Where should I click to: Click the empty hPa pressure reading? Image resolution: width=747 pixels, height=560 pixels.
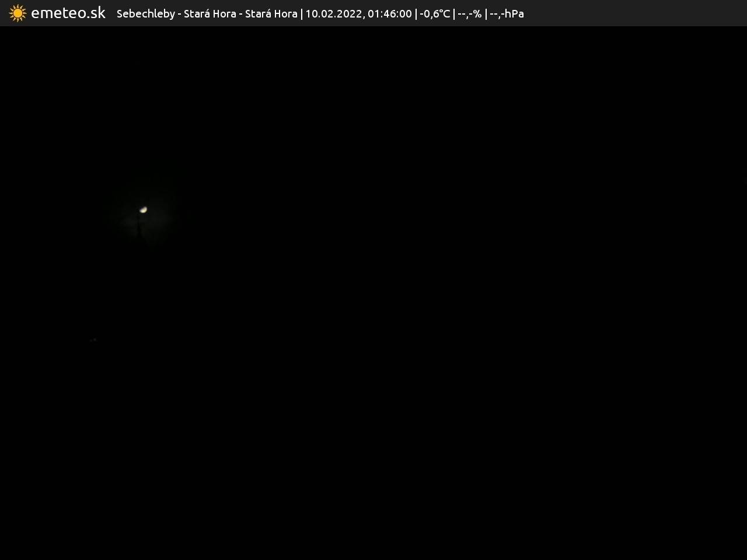(507, 13)
